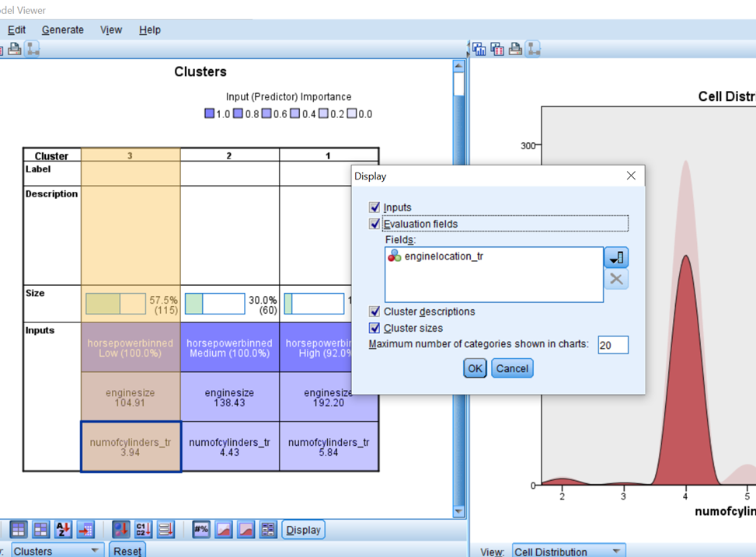Click the sort clusters by name (C1 C2) icon
This screenshot has height=557, width=756.
(143, 530)
